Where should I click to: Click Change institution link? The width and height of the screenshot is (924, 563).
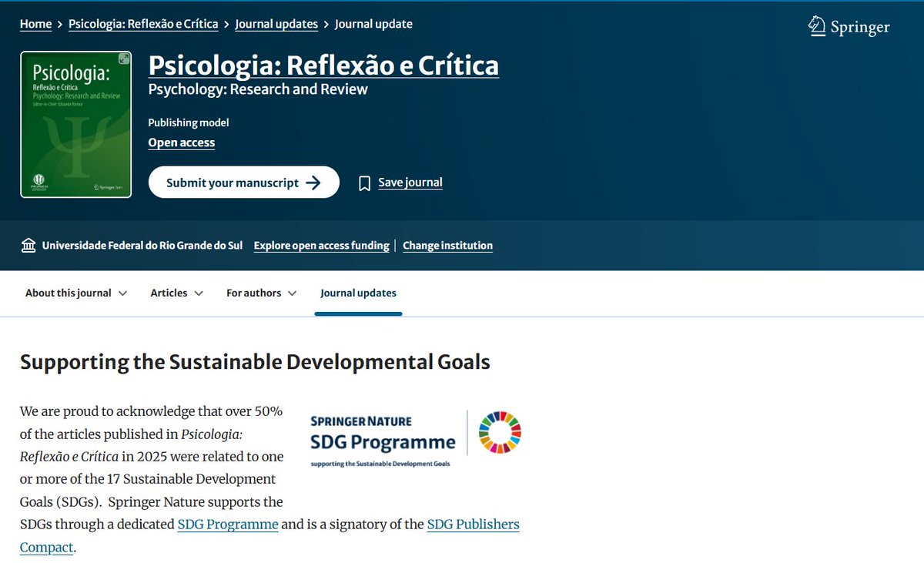(x=448, y=246)
